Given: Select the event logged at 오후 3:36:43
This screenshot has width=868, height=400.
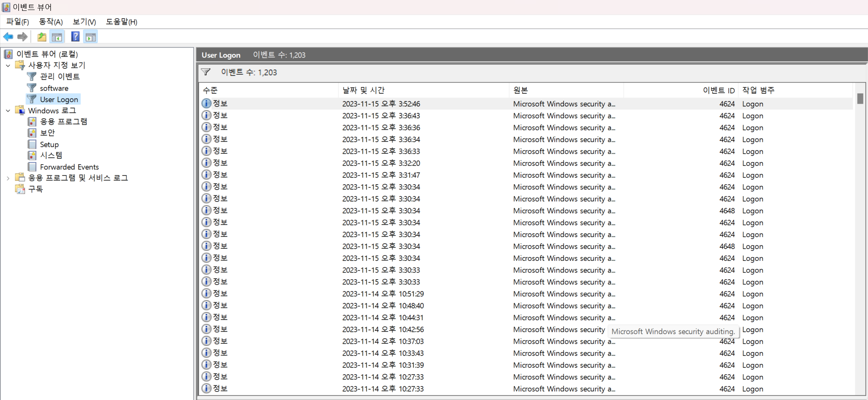Looking at the screenshot, I should (x=526, y=115).
